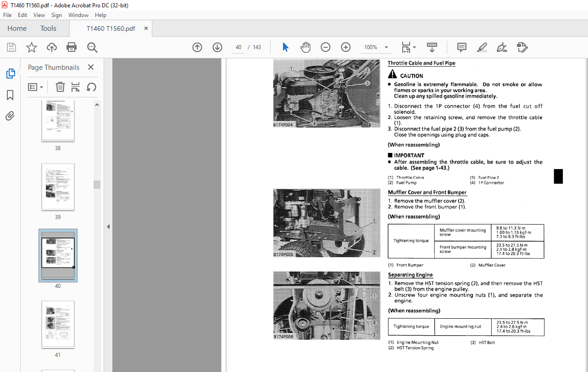Click the B174P006 engine pulley photo

327,306
